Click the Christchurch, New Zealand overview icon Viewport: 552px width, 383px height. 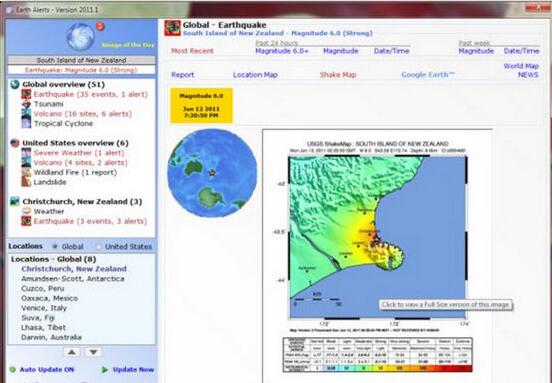(15, 201)
